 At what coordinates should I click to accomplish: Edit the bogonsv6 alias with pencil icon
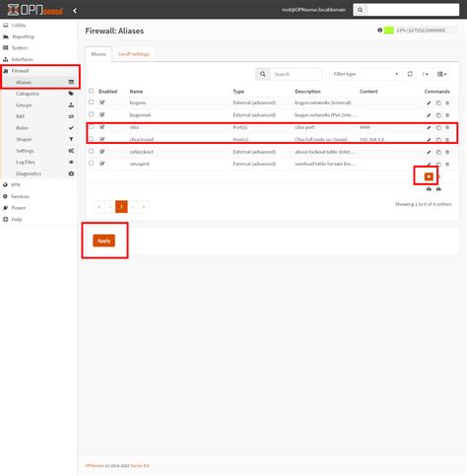429,115
